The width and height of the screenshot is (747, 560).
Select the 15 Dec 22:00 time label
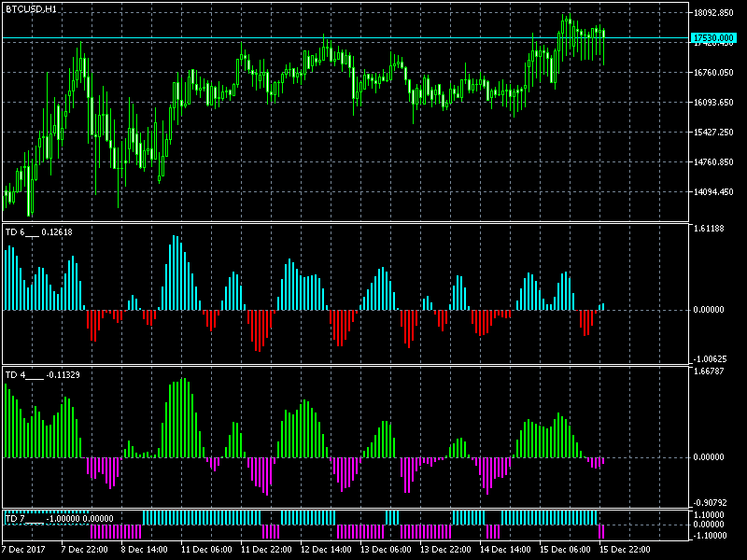[x=626, y=550]
